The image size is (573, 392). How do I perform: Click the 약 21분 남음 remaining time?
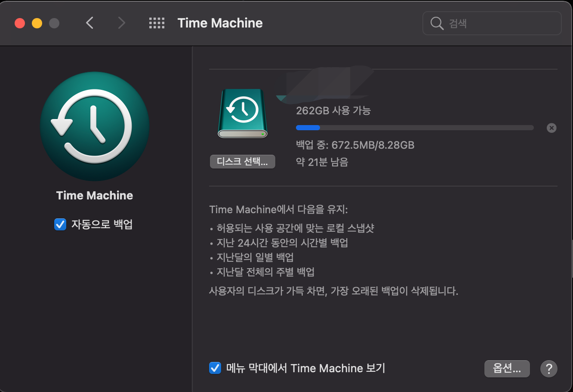pyautogui.click(x=322, y=162)
